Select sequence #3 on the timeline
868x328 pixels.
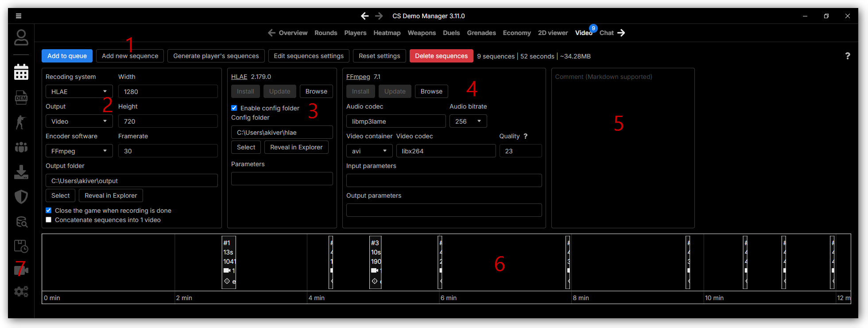click(x=376, y=262)
